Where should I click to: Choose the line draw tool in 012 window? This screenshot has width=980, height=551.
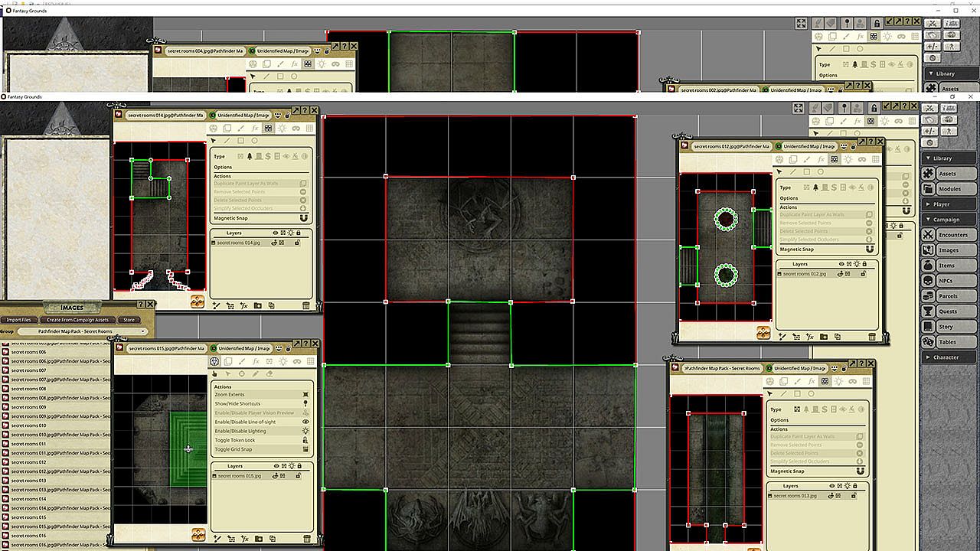coord(793,171)
